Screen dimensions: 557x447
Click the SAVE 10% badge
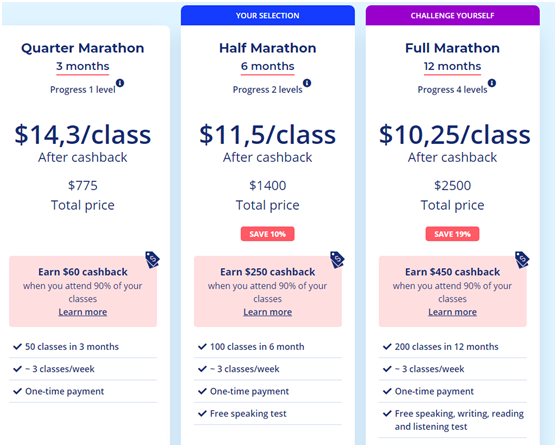[x=267, y=234]
